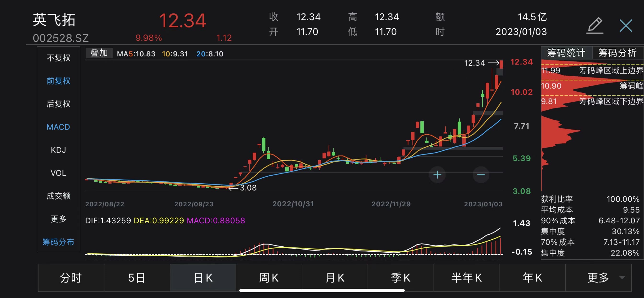Screen dimensions: 644x298
Task: Click the 分时 intraday button
Action: [71, 277]
